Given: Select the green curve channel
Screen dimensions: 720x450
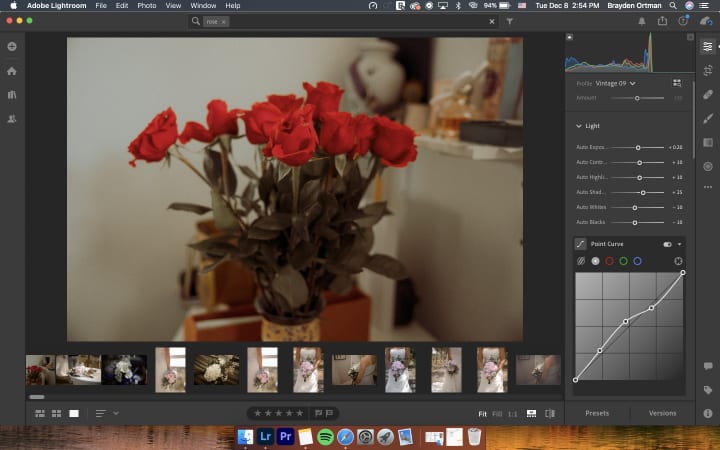Looking at the screenshot, I should [x=623, y=261].
